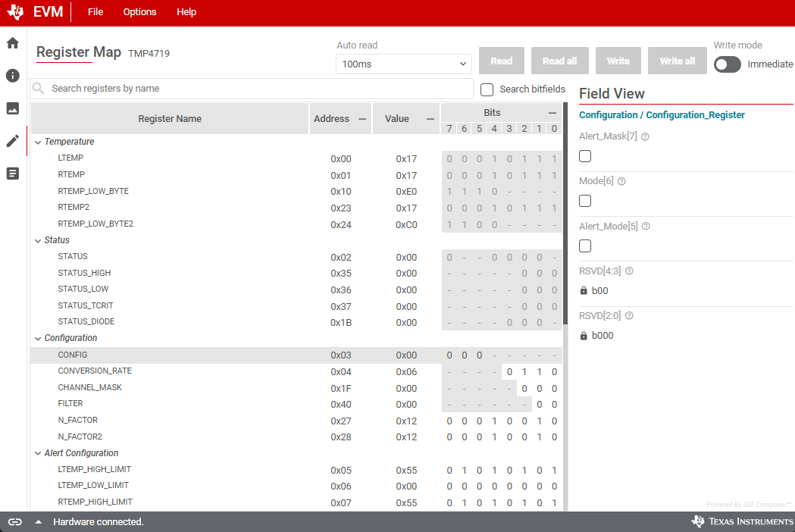Click the Search registers by name field
Viewport: 795px width, 532px height.
258,89
